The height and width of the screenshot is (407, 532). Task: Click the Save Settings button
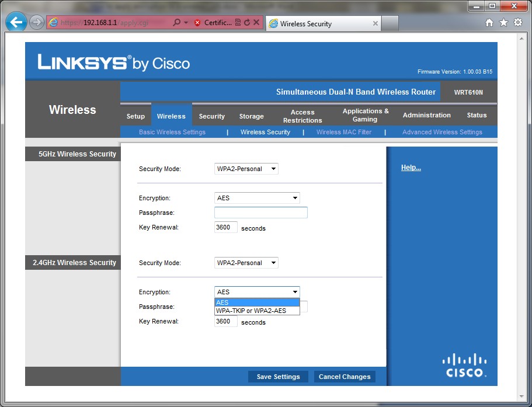click(278, 377)
